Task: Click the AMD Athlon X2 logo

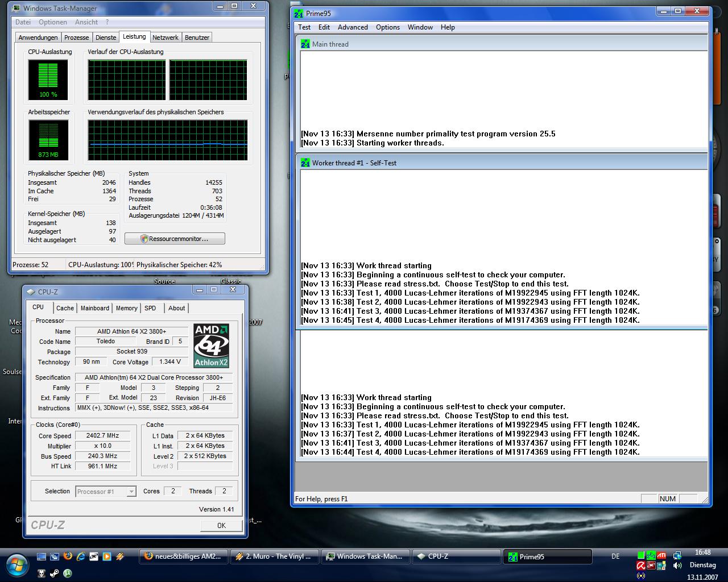Action: (x=211, y=346)
